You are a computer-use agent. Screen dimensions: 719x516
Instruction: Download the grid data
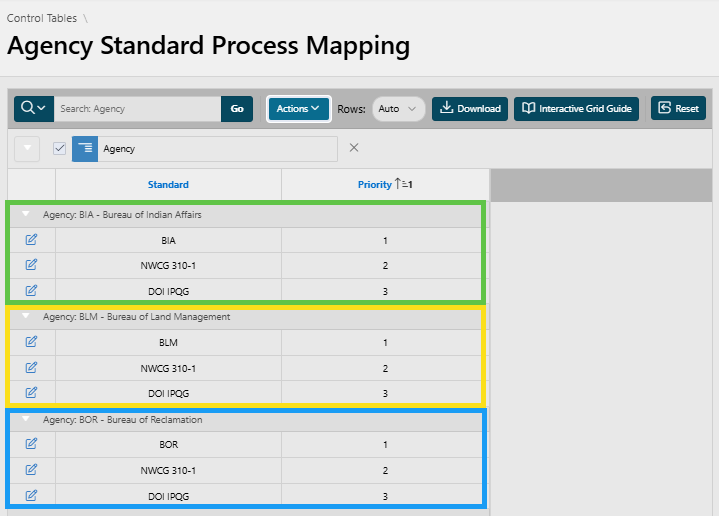click(x=470, y=109)
